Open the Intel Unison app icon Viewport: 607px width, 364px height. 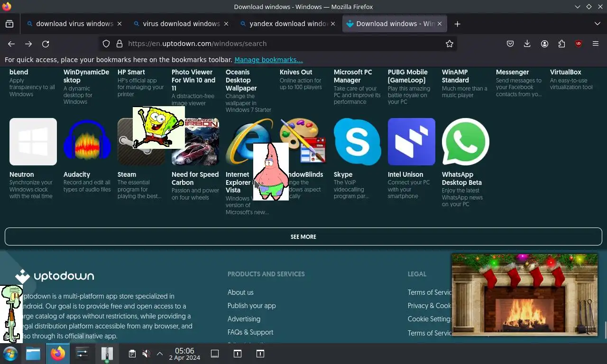click(412, 142)
